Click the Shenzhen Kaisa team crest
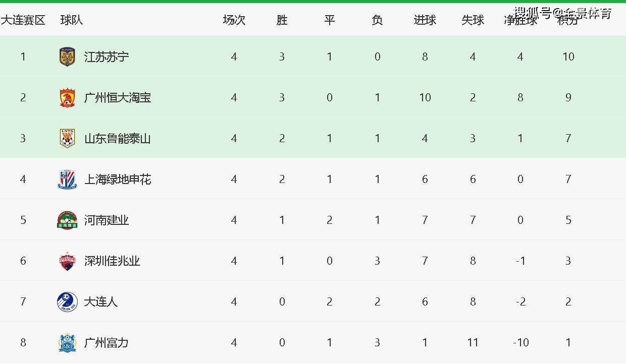 (x=67, y=261)
